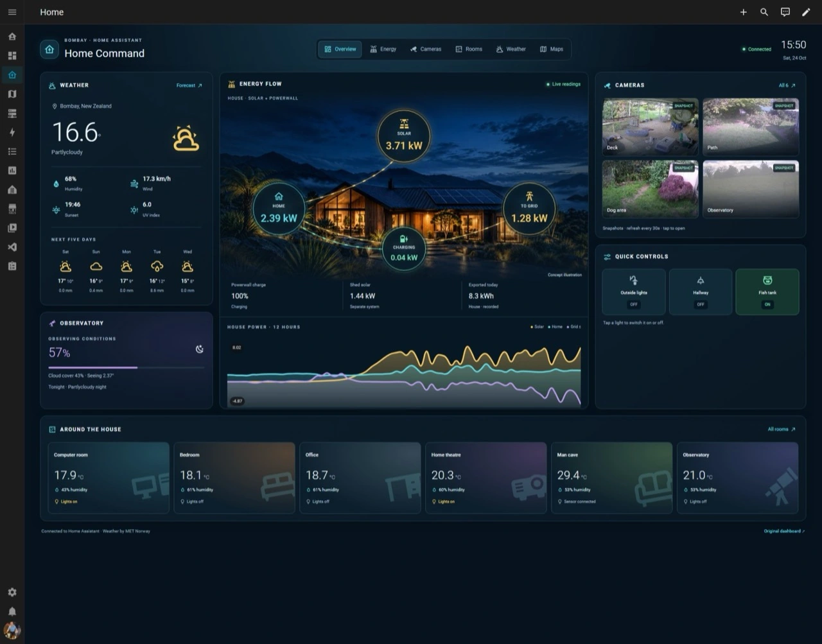Click the Home Command house logo icon

pyautogui.click(x=49, y=49)
